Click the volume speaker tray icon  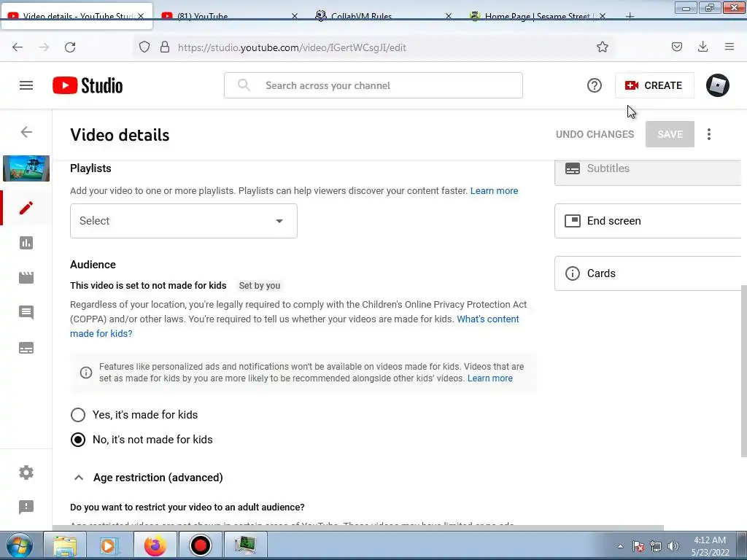pyautogui.click(x=673, y=546)
